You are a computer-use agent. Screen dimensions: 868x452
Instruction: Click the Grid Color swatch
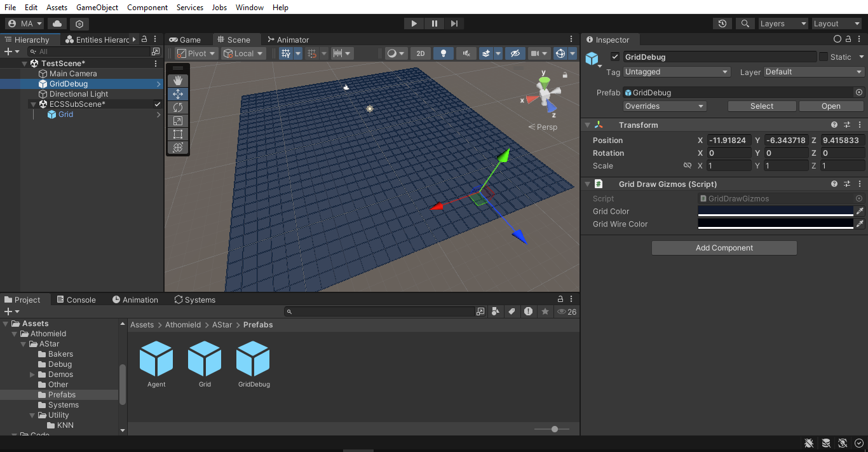(x=775, y=211)
